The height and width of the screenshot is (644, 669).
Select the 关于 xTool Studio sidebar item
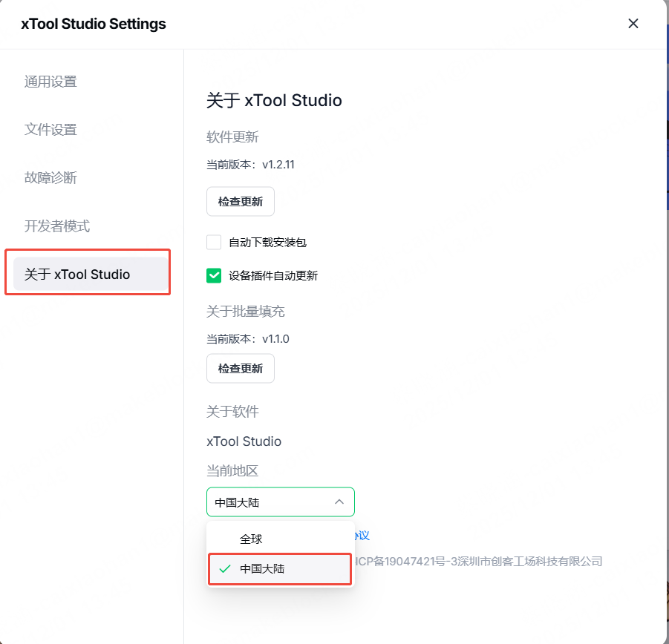point(77,275)
